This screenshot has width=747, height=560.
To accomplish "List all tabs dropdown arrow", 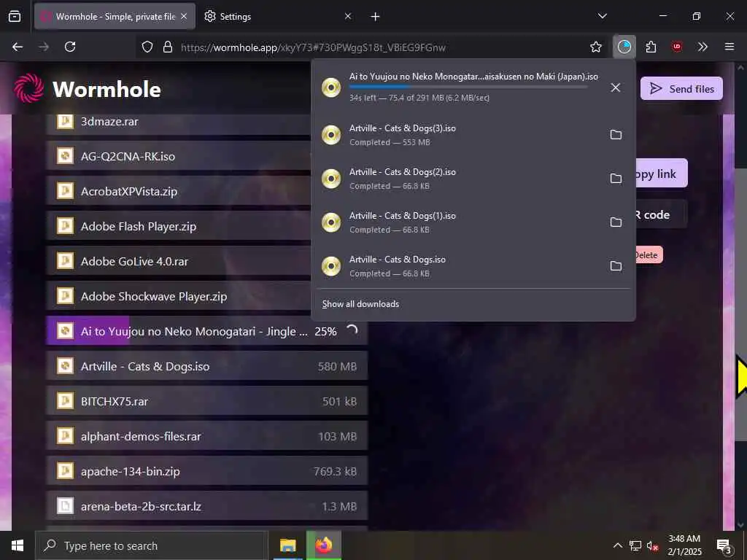I will click(x=602, y=16).
